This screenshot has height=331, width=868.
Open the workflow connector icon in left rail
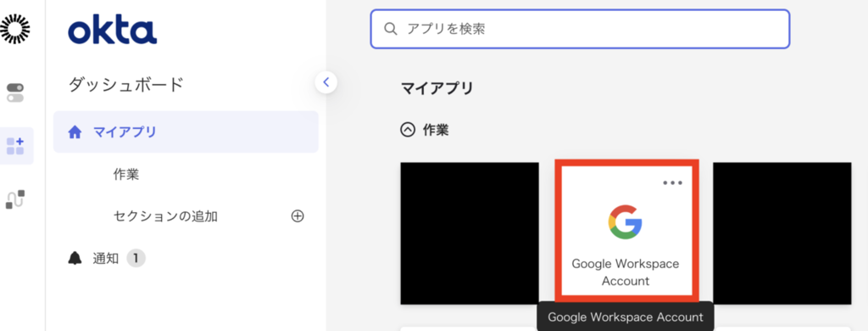click(15, 199)
